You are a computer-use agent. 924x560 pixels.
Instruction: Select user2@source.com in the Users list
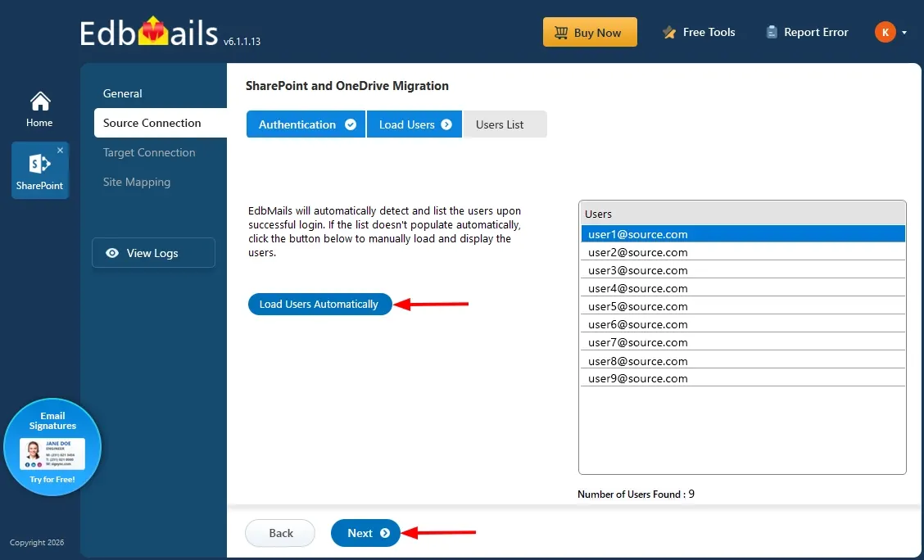click(743, 252)
